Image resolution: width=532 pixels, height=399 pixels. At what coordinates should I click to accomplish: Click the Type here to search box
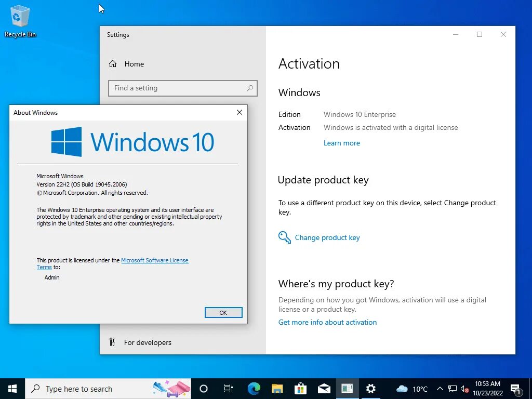(108, 389)
